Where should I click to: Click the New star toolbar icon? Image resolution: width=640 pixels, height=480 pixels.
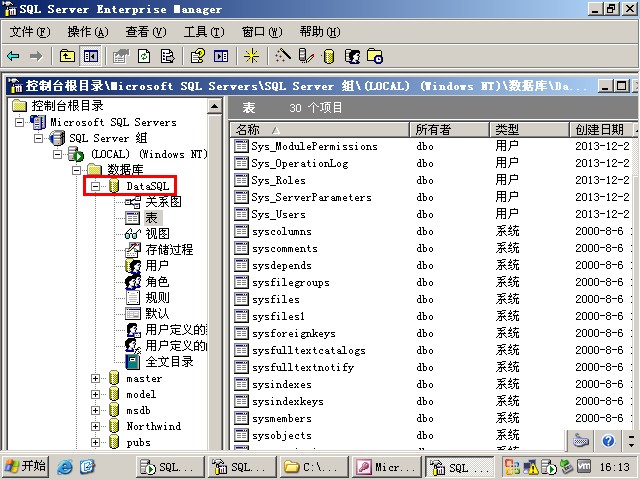(x=251, y=56)
